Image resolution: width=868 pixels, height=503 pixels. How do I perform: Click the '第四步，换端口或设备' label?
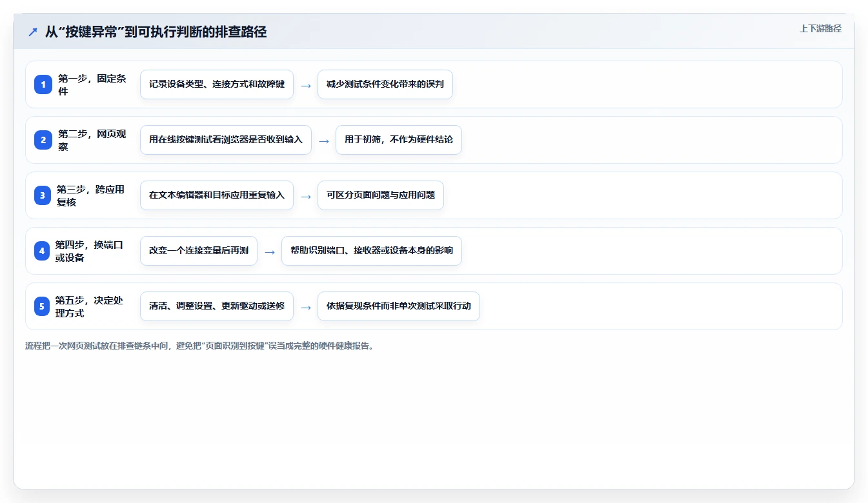click(x=90, y=251)
